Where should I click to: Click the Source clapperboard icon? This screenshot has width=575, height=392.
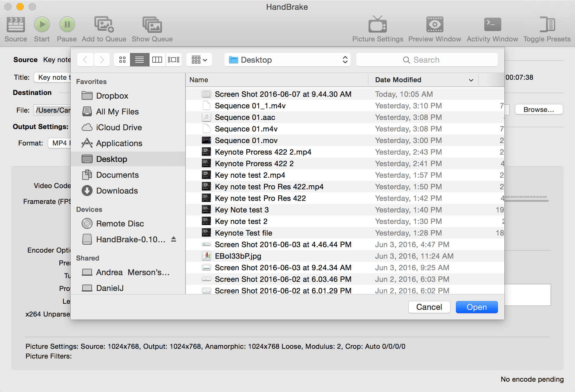(16, 25)
